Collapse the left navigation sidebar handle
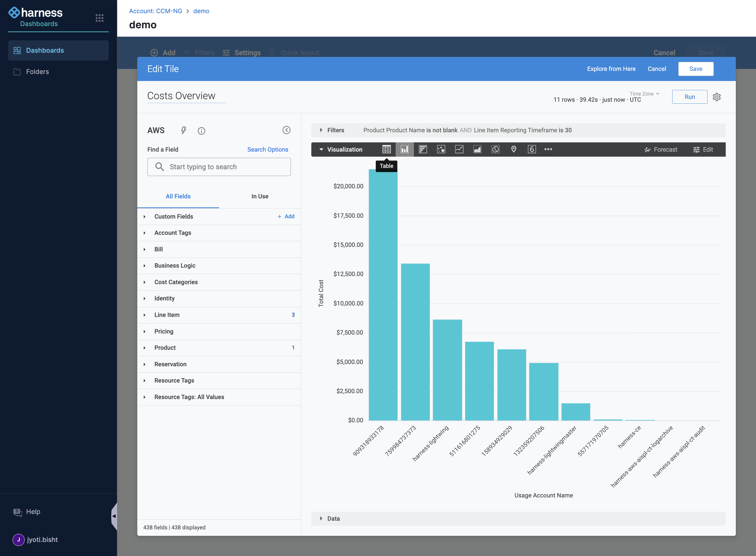 coord(114,516)
